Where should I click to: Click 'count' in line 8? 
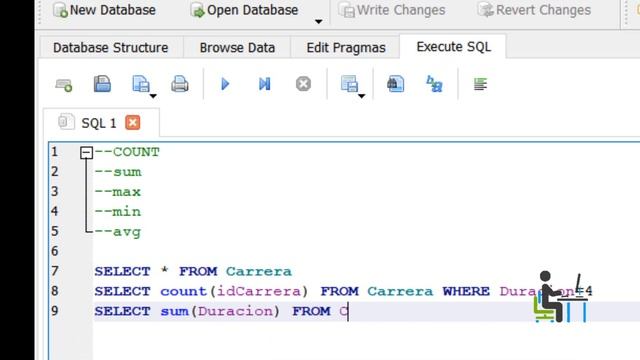click(x=184, y=291)
